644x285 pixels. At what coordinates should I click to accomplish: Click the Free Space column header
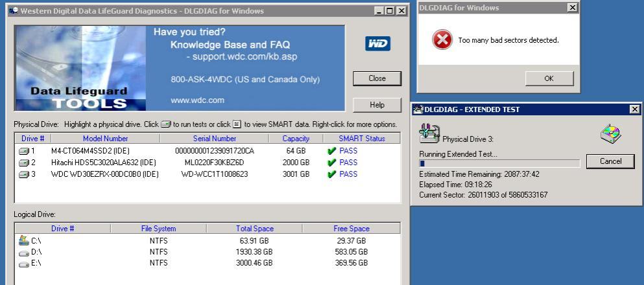click(351, 229)
